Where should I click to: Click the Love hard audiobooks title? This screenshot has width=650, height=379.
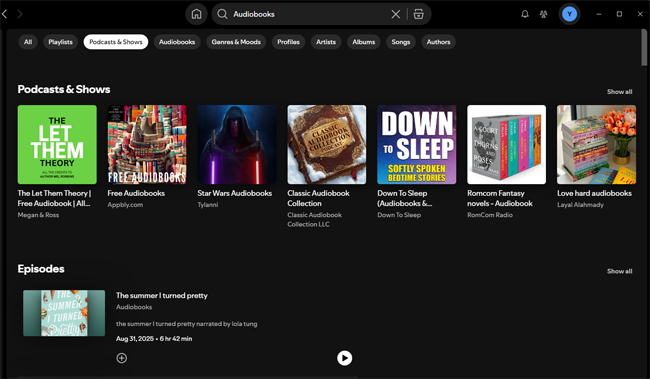point(594,193)
